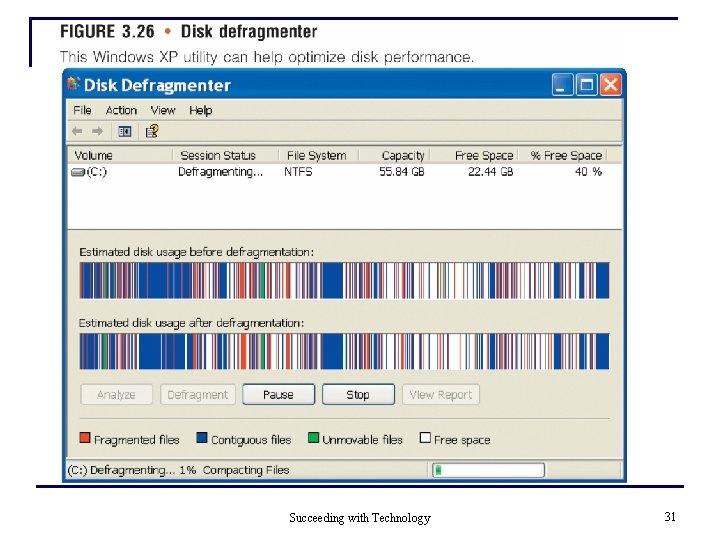
Task: Click the disk usage after defragmentation map
Action: (344, 351)
